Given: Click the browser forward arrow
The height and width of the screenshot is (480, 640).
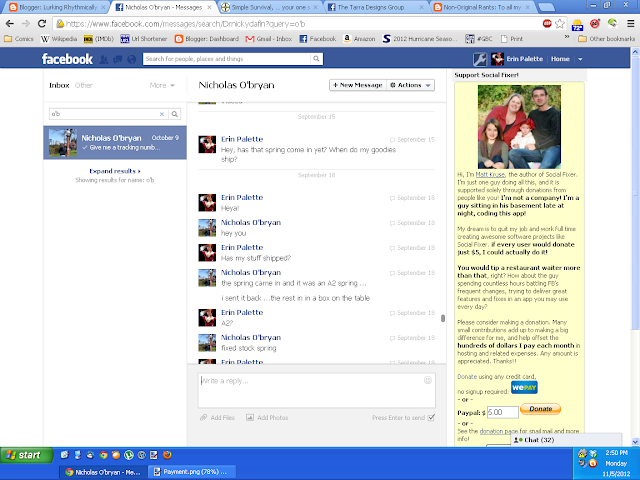Looking at the screenshot, I should 26,24.
